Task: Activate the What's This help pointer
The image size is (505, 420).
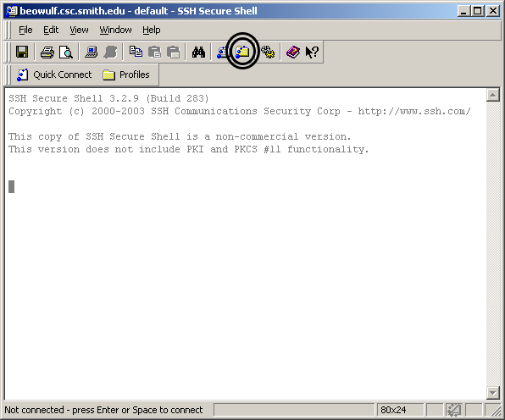Action: (312, 52)
